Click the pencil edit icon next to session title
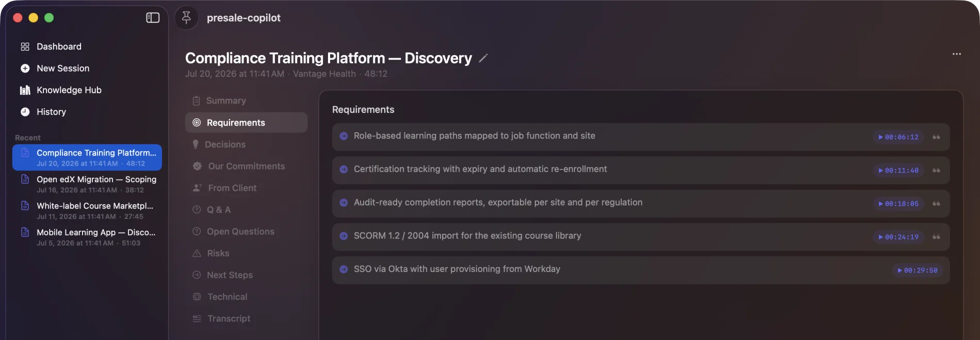This screenshot has width=980, height=340. point(483,58)
